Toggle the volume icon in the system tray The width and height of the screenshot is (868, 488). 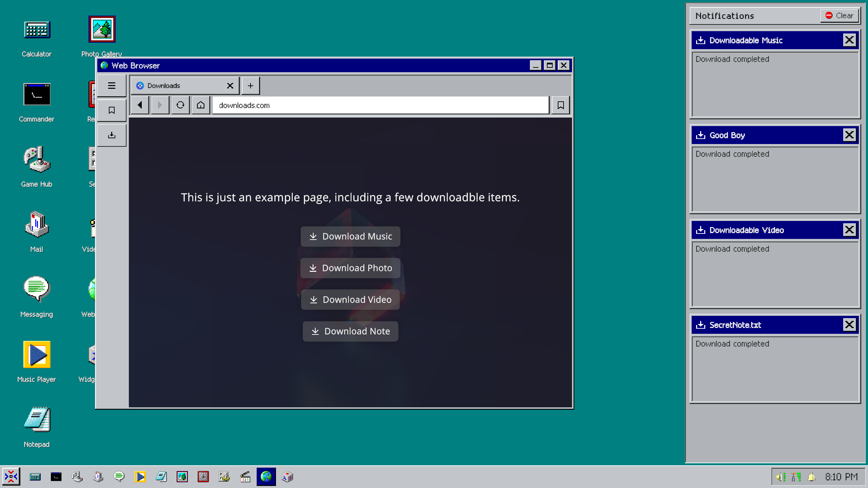click(x=780, y=477)
